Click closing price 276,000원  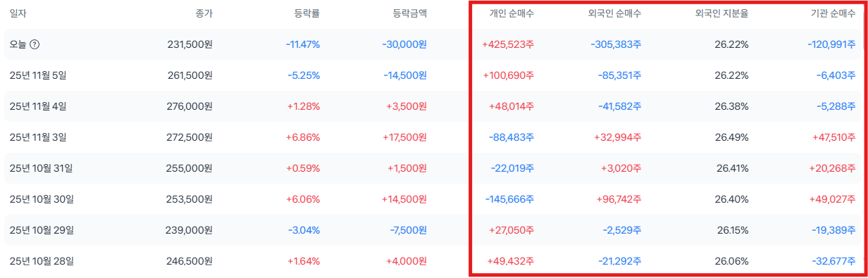(190, 106)
